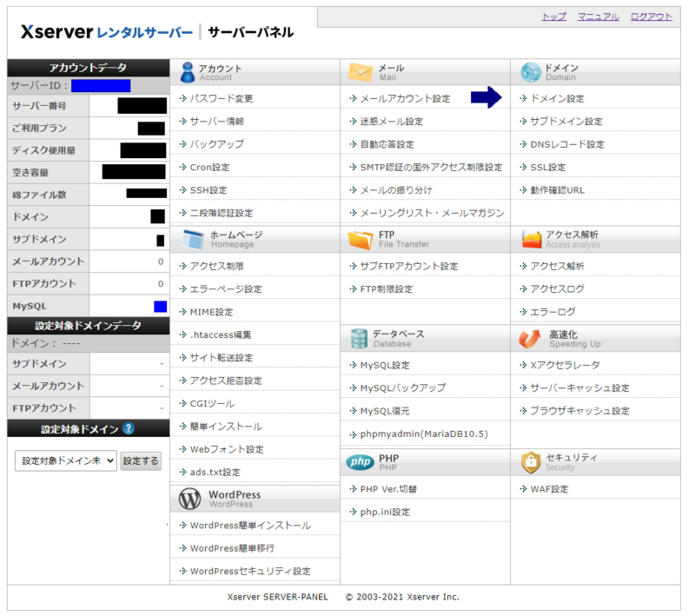Open MySQL復元
695x616 pixels.
click(385, 411)
